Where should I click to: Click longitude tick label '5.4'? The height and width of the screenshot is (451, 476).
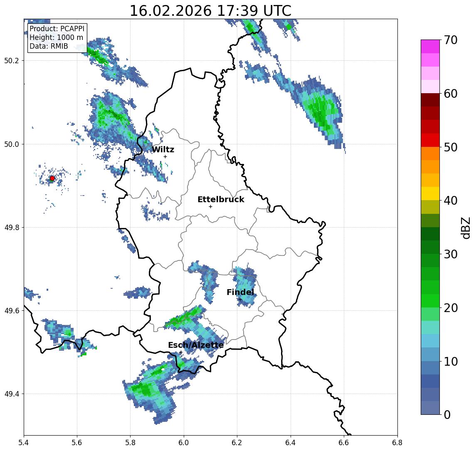pyautogui.click(x=24, y=443)
